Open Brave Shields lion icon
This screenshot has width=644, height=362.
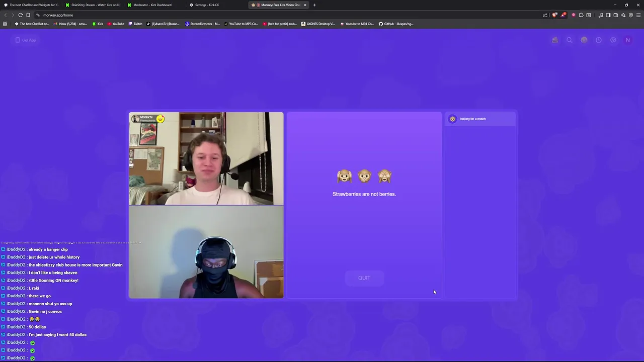(554, 15)
